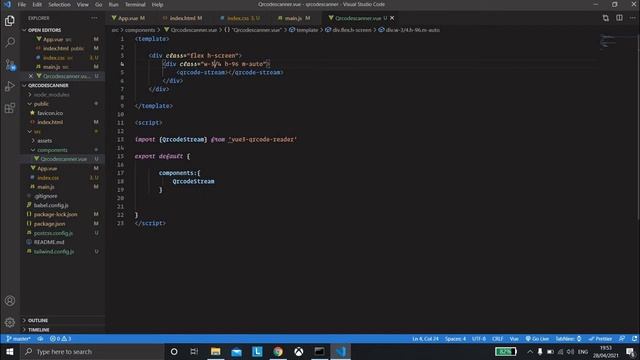Click Cortana circle on taskbar
Image resolution: width=640 pixels, height=360 pixels.
(174, 351)
